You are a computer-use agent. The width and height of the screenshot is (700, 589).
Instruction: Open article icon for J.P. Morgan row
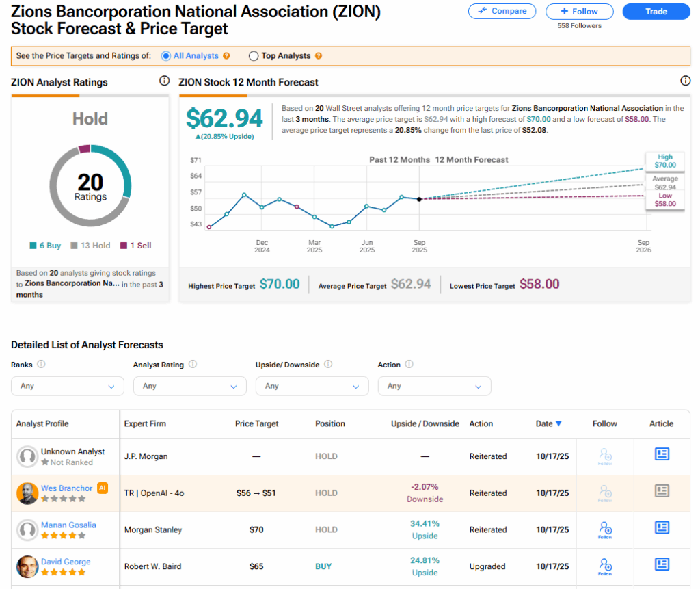(x=662, y=454)
